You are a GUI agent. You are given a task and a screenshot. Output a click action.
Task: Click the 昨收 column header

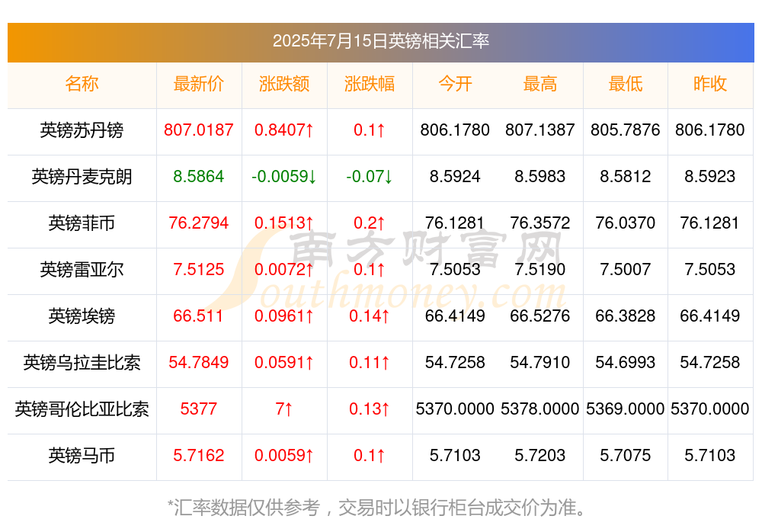(710, 84)
